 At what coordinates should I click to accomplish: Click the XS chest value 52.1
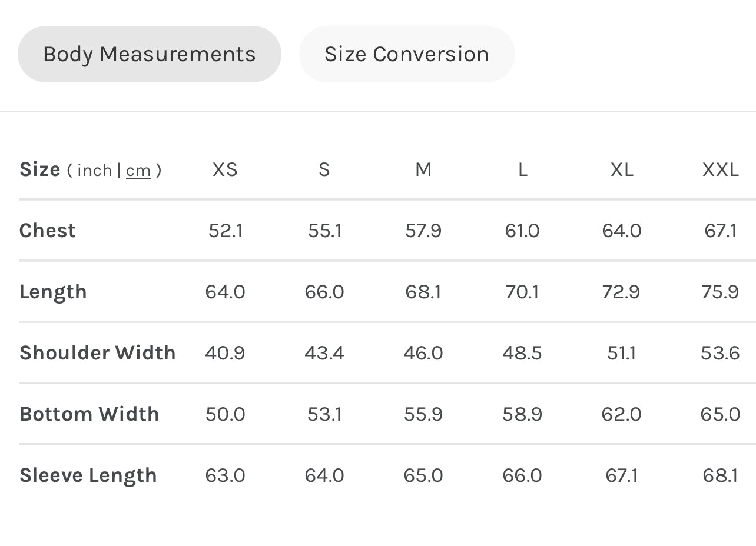tap(225, 230)
